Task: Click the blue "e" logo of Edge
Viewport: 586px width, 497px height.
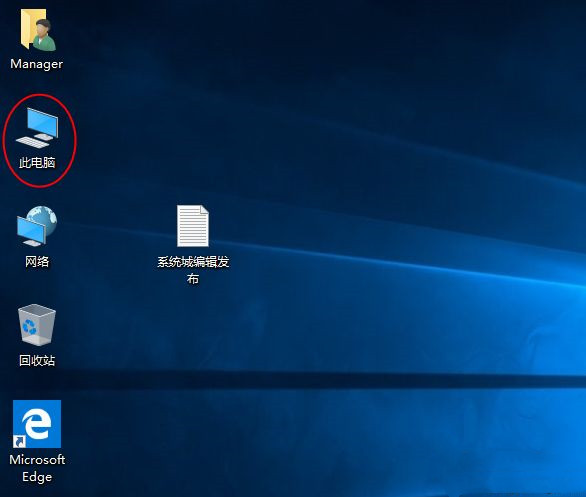Action: click(36, 424)
